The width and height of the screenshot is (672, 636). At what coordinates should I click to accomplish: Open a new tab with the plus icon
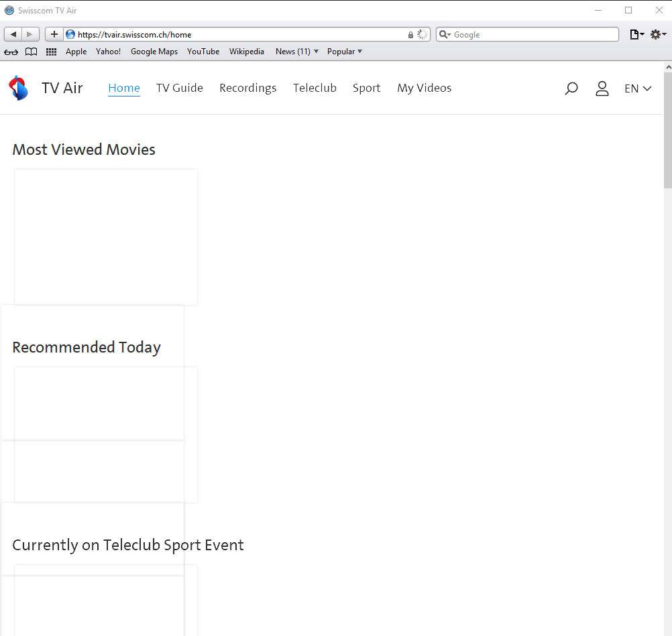click(54, 34)
